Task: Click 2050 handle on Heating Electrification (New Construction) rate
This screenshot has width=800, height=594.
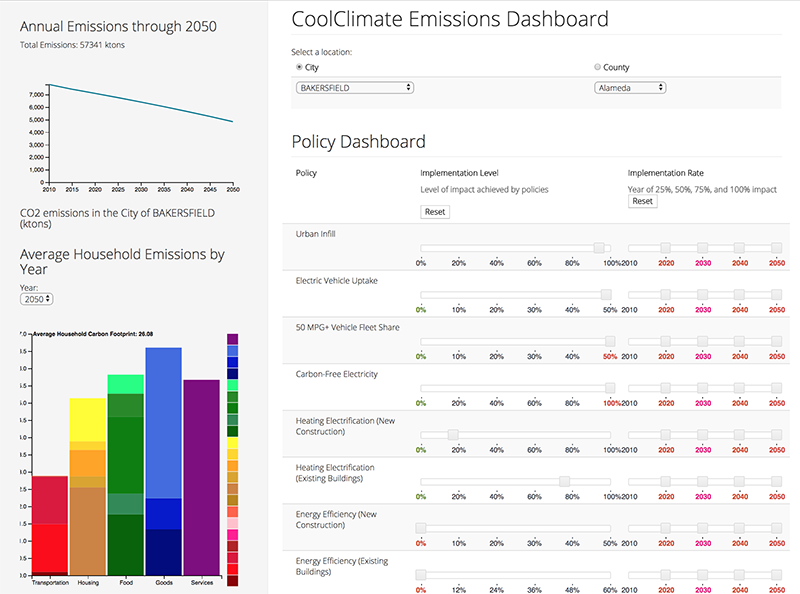Action: click(x=777, y=435)
